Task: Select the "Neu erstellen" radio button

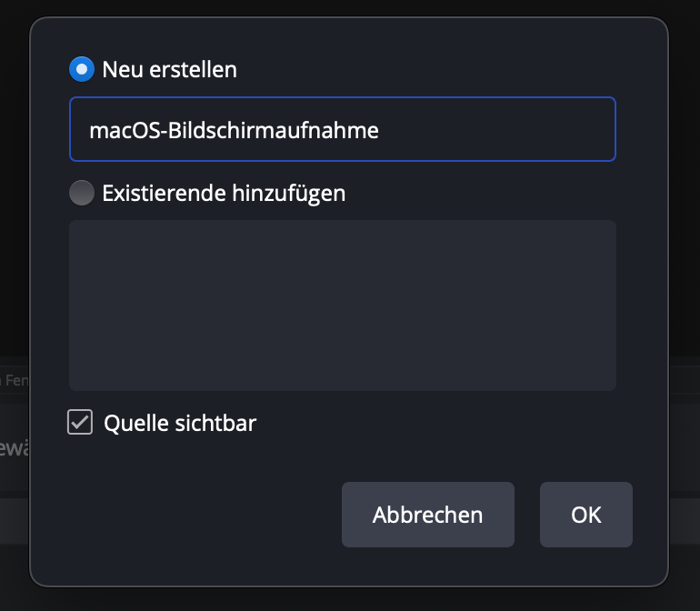Action: 82,69
